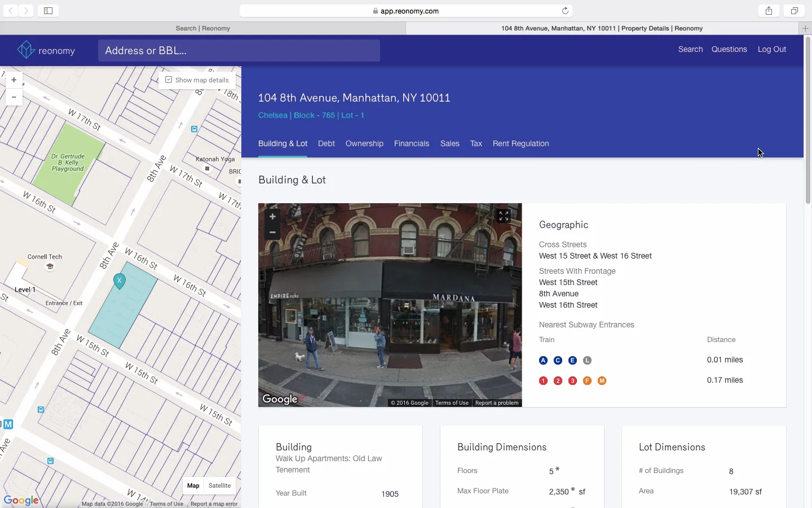Image resolution: width=812 pixels, height=508 pixels.
Task: Zoom in on the map
Action: click(x=14, y=80)
